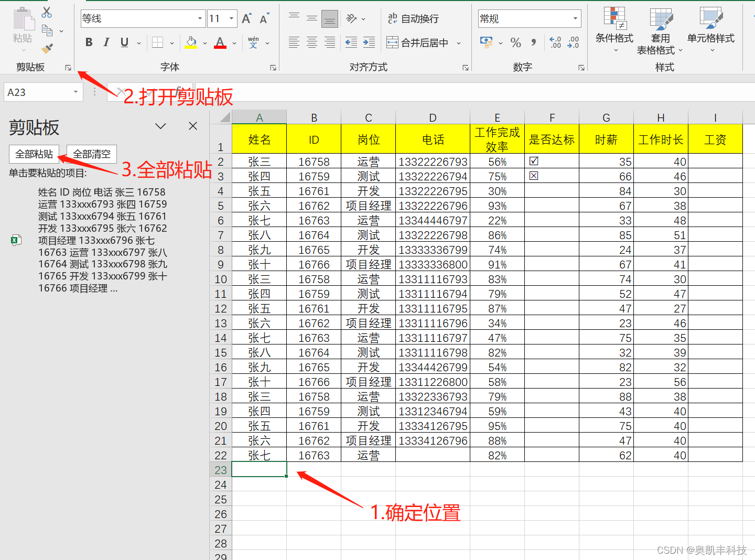Click the Cut scissors icon
The height and width of the screenshot is (560, 755).
47,12
